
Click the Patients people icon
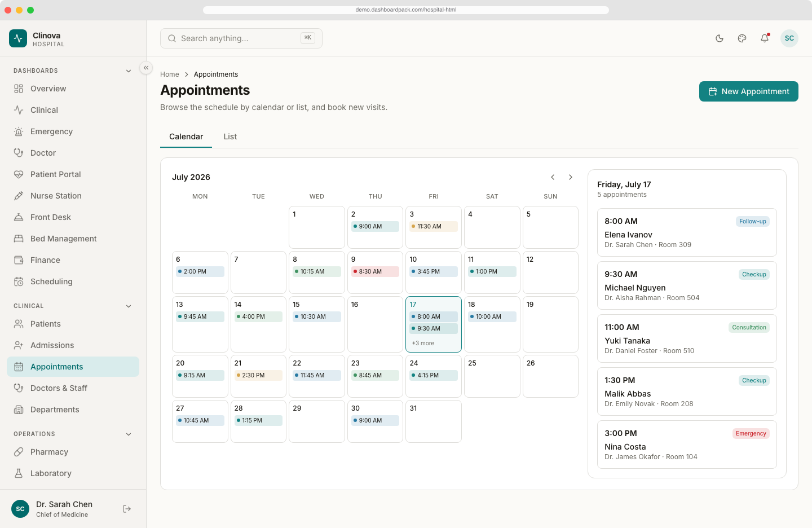(x=19, y=324)
